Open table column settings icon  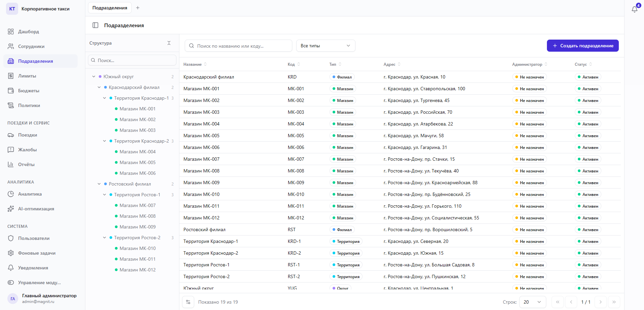(188, 302)
